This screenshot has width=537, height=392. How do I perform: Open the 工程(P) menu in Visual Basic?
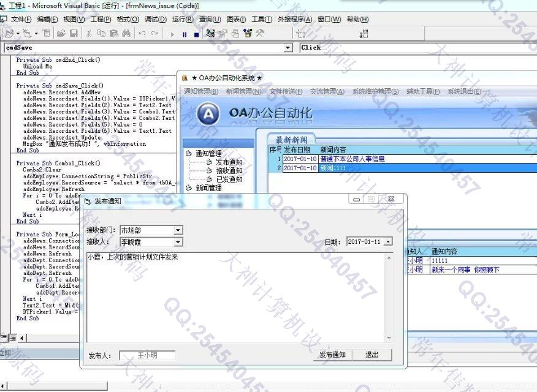(x=101, y=19)
